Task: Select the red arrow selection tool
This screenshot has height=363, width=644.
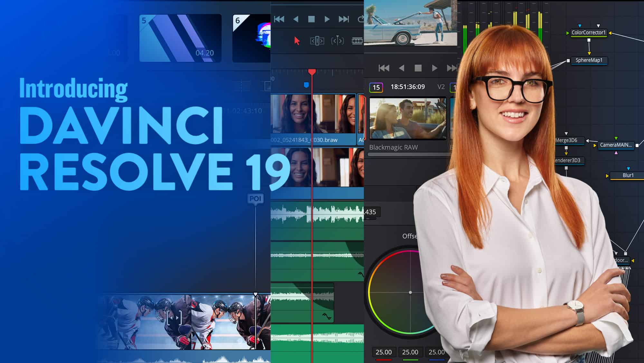Action: [297, 41]
